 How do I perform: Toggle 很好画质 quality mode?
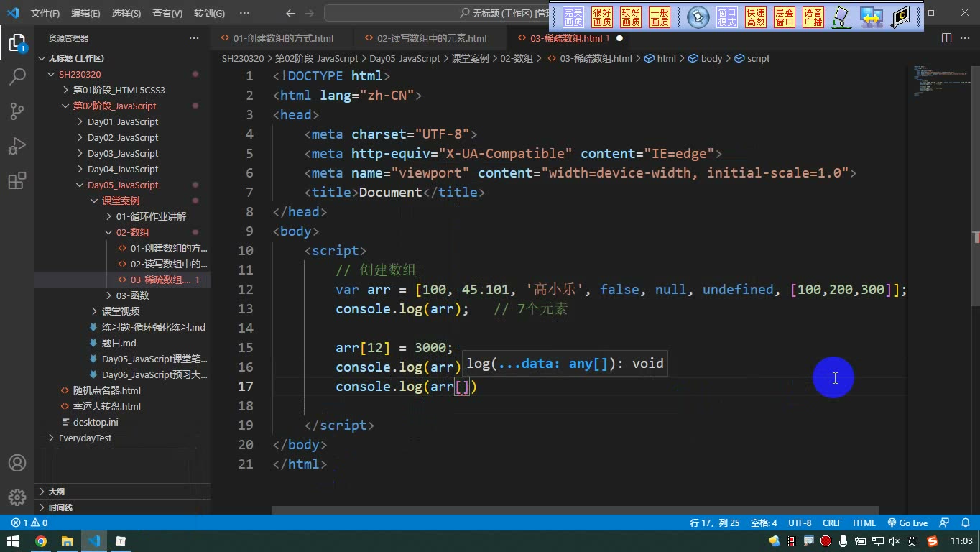tap(602, 17)
